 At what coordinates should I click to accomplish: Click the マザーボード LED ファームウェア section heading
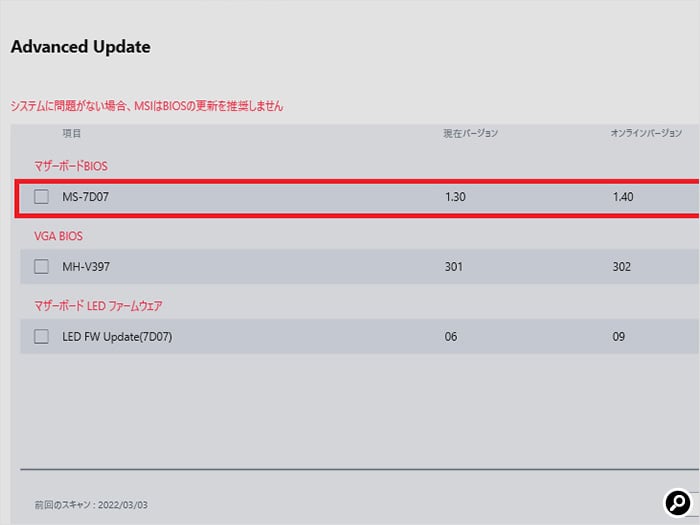click(98, 306)
